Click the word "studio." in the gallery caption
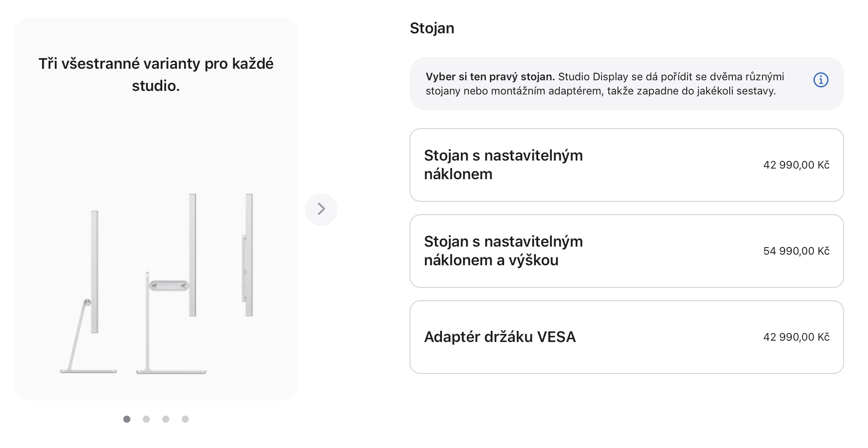 [x=156, y=86]
